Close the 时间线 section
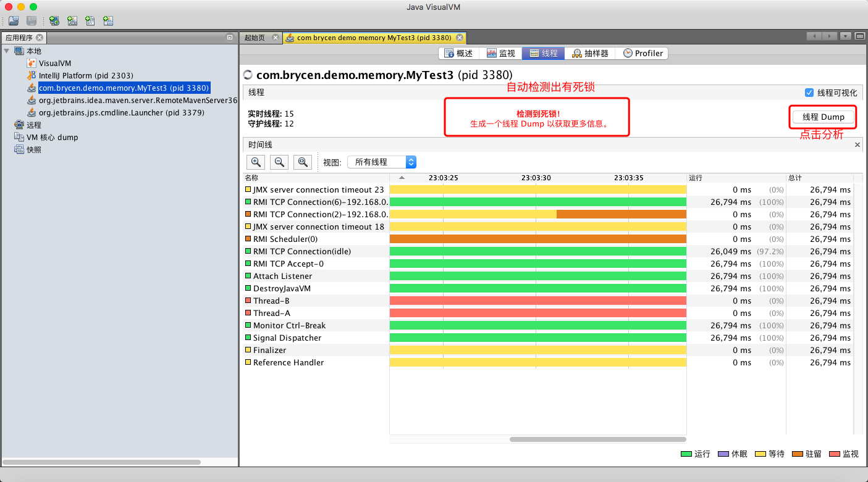 [x=857, y=145]
